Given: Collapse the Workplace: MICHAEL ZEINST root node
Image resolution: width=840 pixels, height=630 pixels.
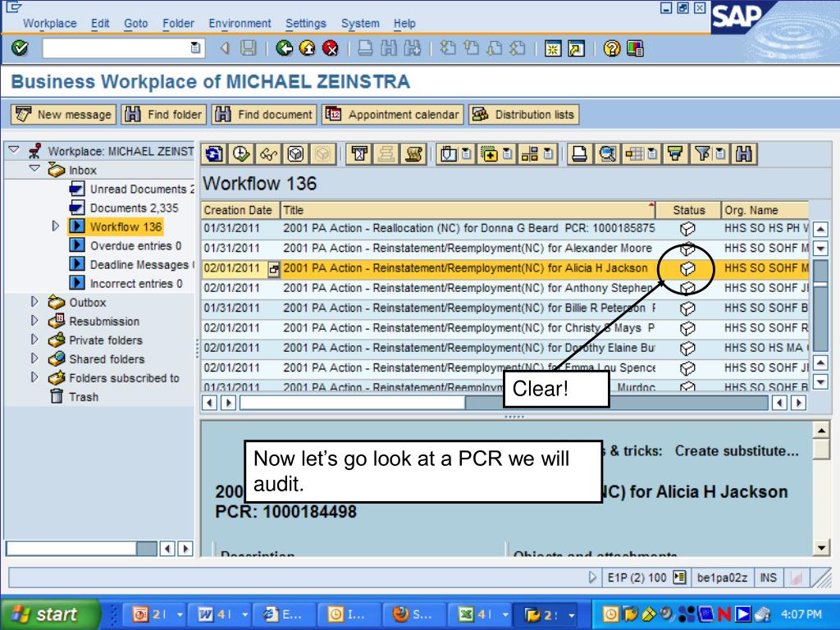Looking at the screenshot, I should click(x=14, y=151).
